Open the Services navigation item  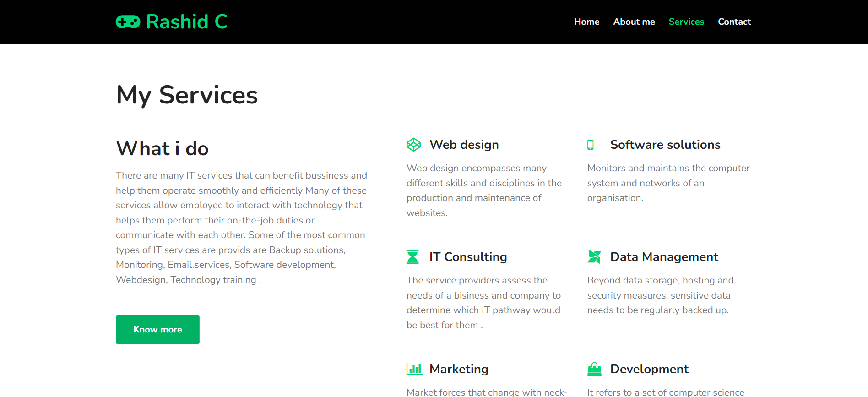pyautogui.click(x=686, y=22)
